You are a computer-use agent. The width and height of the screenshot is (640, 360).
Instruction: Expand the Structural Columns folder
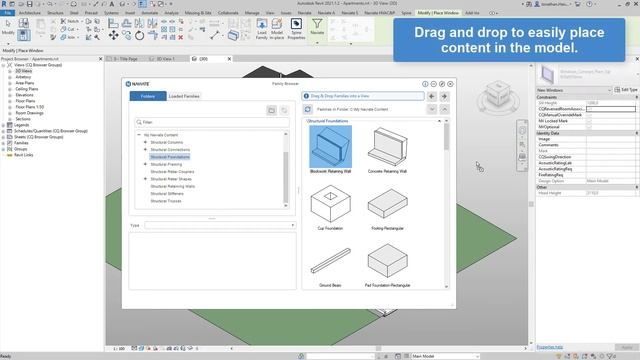click(x=145, y=142)
